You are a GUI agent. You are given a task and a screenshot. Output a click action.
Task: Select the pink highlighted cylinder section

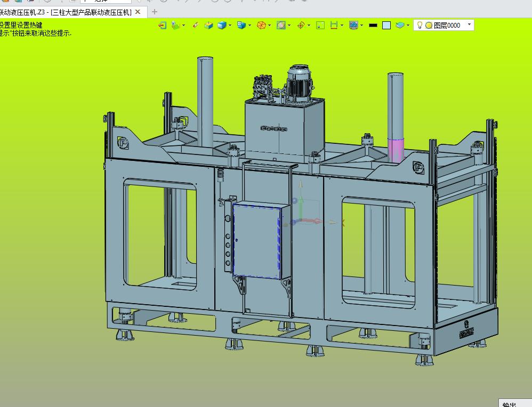tap(396, 149)
